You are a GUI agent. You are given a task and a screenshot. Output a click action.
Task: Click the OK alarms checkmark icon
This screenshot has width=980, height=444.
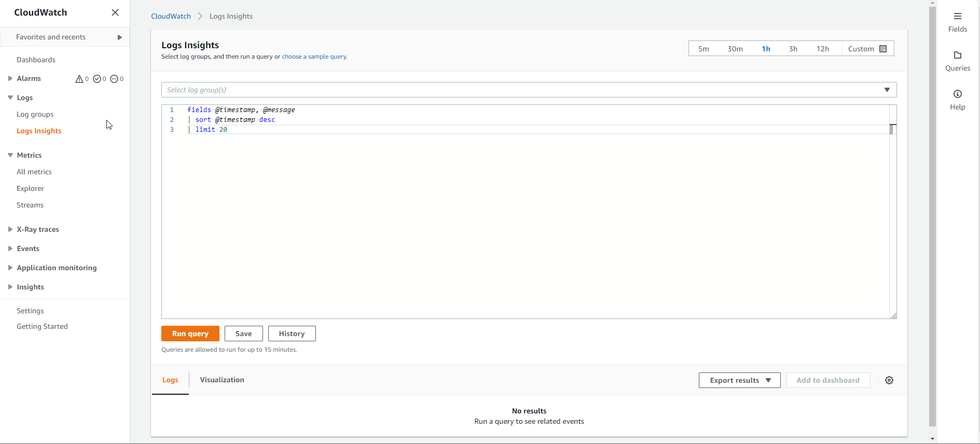coord(97,79)
